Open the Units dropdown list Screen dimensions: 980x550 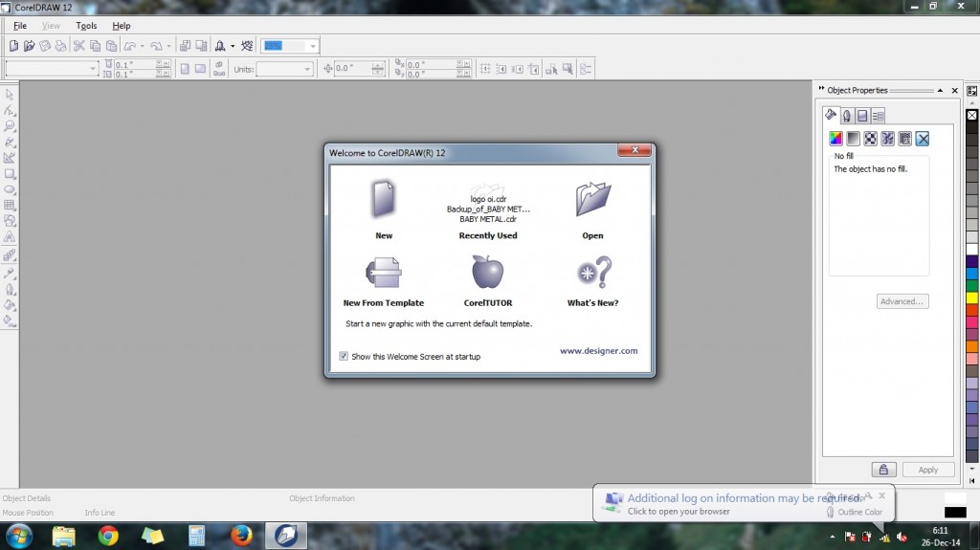point(307,70)
